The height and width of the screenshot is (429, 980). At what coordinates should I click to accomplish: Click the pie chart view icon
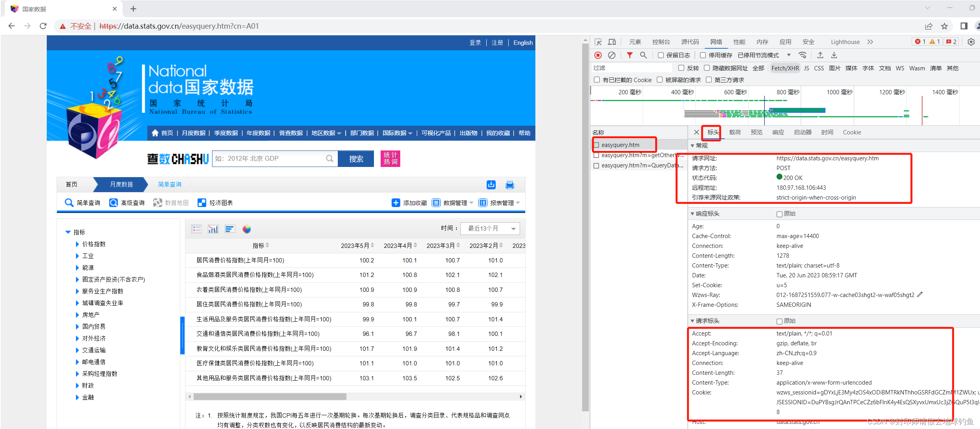pyautogui.click(x=246, y=229)
